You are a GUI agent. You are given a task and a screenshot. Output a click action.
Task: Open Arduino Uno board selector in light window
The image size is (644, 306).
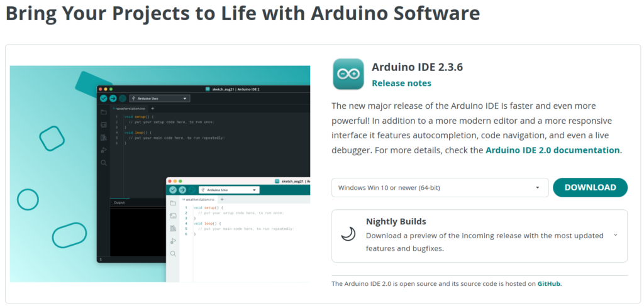(228, 190)
